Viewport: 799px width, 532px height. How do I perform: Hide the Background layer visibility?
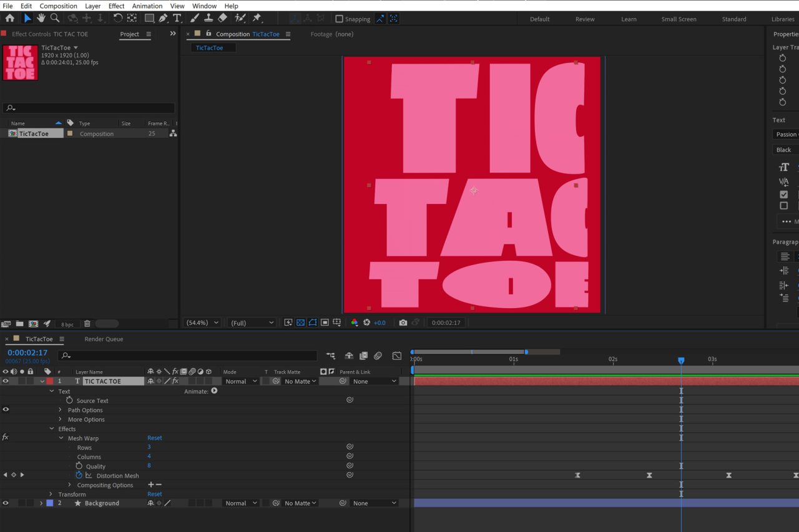click(6, 503)
